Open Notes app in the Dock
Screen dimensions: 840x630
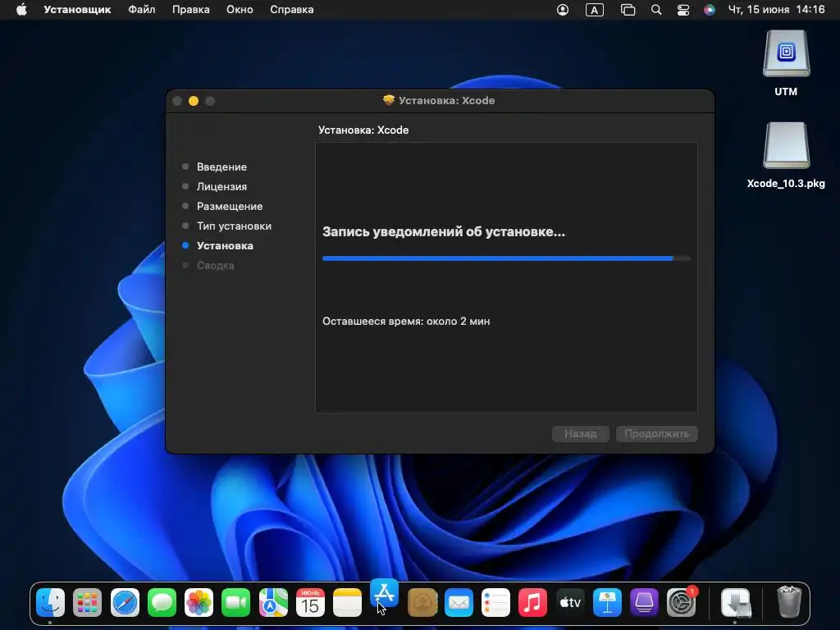click(x=347, y=603)
